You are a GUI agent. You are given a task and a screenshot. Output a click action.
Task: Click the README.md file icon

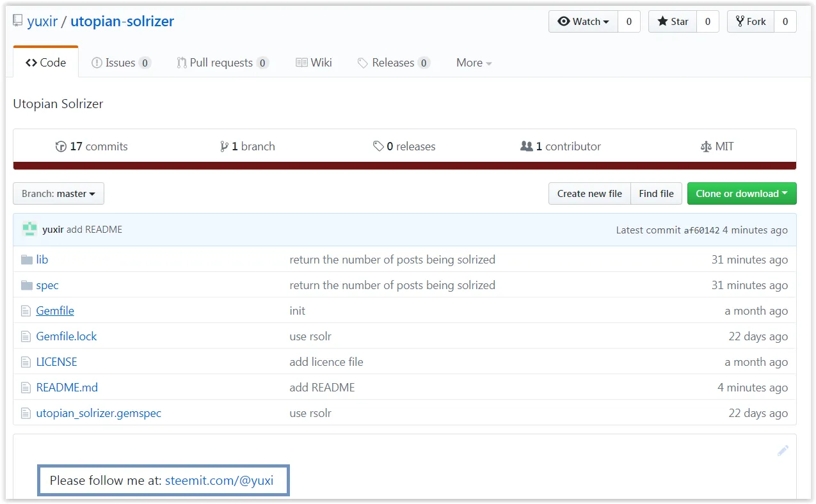tap(26, 388)
